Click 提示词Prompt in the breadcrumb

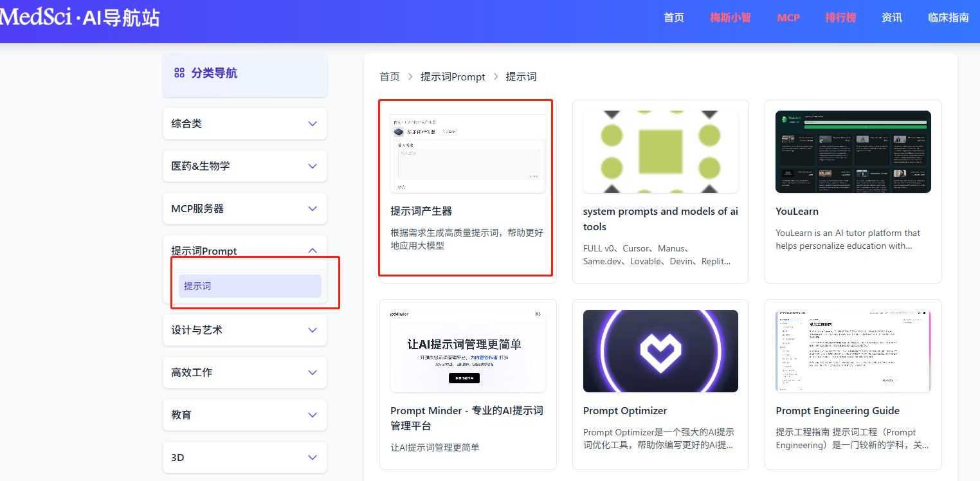[x=453, y=77]
